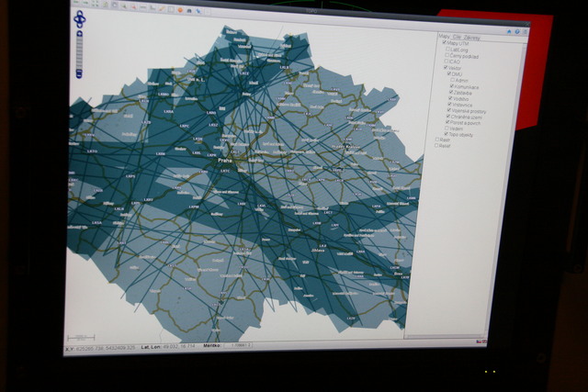
Task: Click the blue layers toolbar icon
Action: tap(198, 11)
